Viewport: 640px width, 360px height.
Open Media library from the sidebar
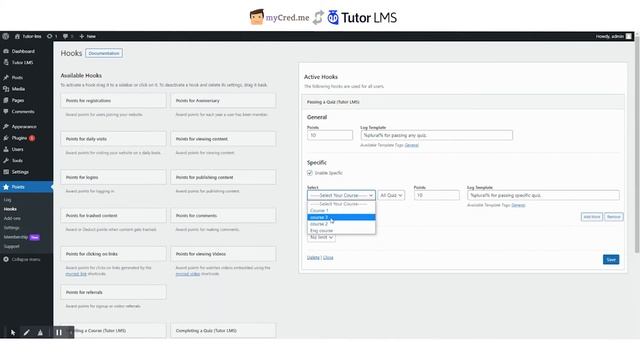coord(18,89)
